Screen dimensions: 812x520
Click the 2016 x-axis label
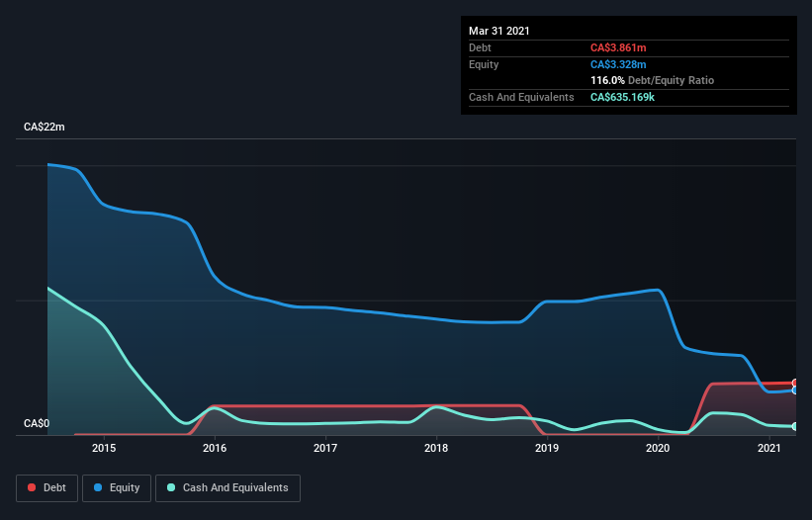215,448
